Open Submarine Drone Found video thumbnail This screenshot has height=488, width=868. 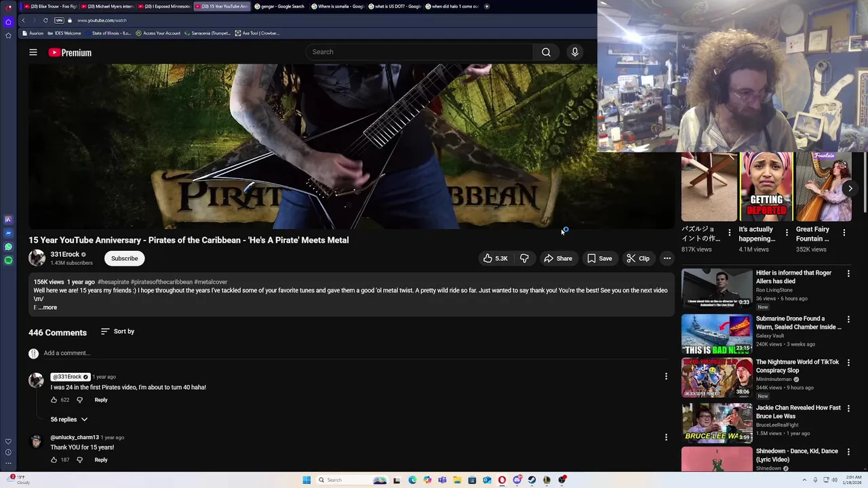[x=717, y=334]
